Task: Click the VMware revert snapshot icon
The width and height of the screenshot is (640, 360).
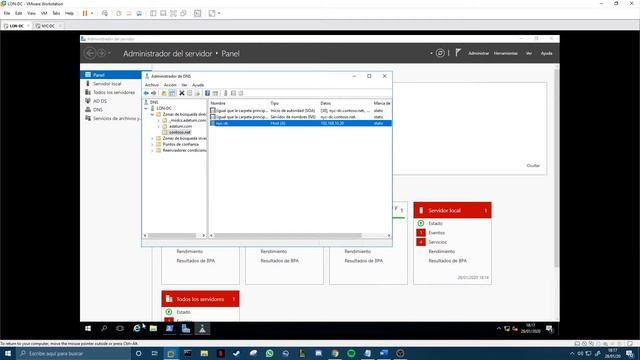Action: (129, 13)
